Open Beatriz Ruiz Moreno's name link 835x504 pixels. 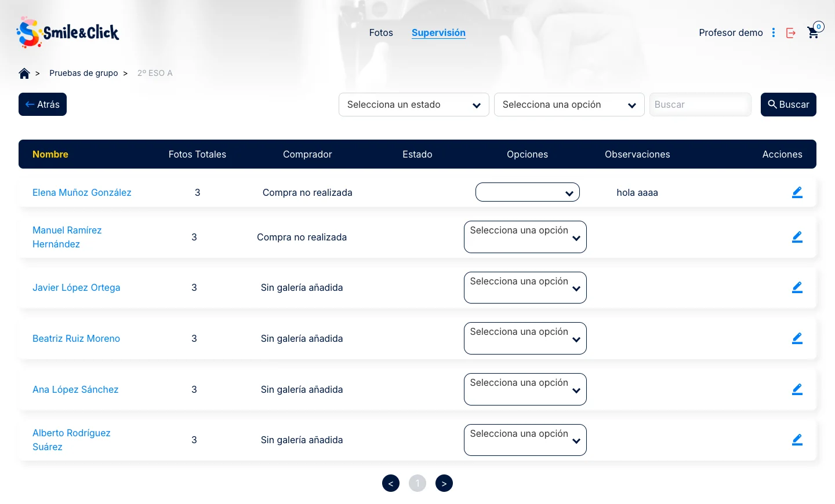click(x=77, y=338)
